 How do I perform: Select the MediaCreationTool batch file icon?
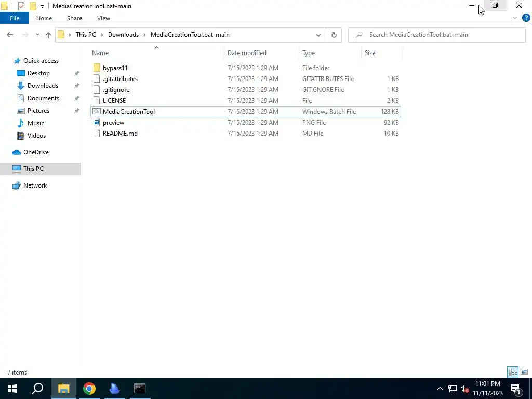(x=97, y=111)
